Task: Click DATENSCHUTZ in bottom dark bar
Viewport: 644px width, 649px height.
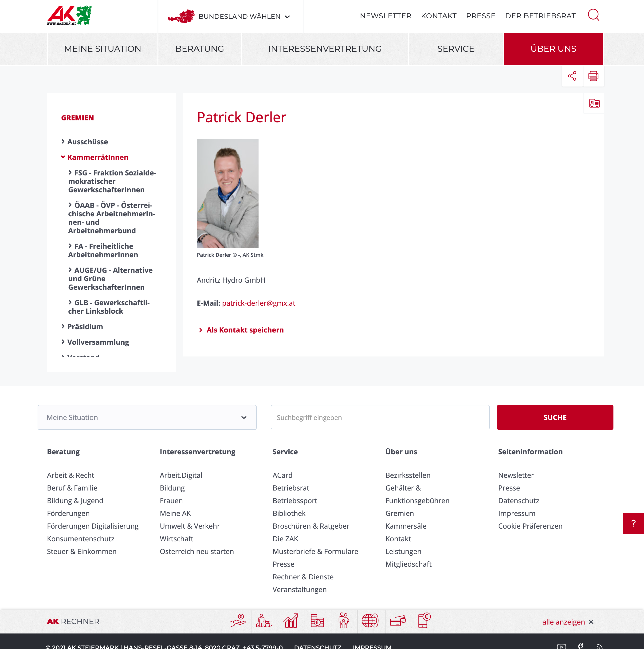Action: [x=318, y=646]
